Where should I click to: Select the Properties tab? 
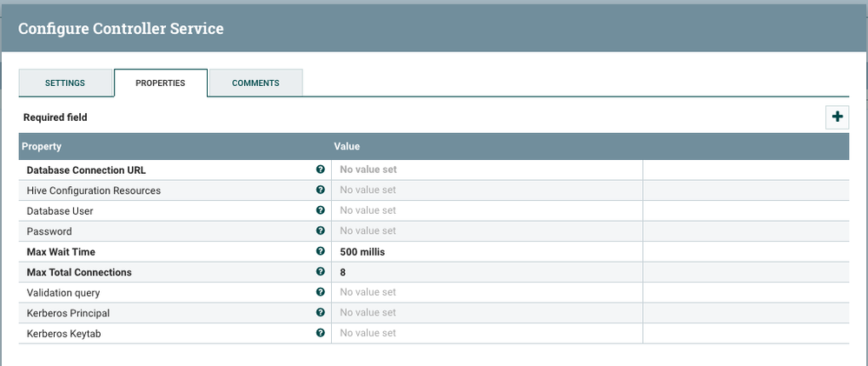[160, 83]
